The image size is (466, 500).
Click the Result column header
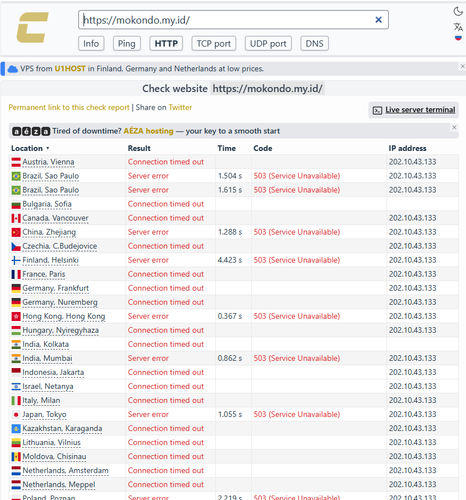tap(139, 148)
